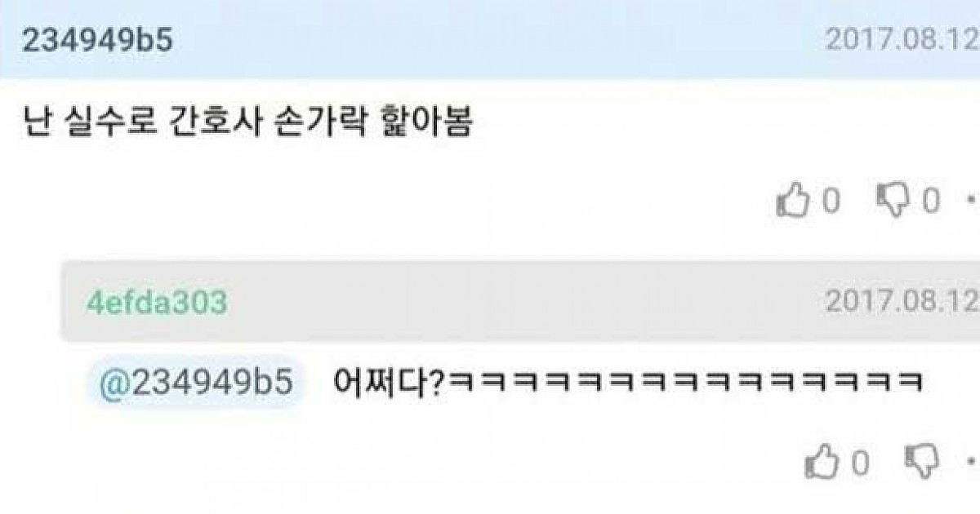Click the dislike count 0 of first comment
Viewport: 980px width, 514px height.
tap(931, 201)
